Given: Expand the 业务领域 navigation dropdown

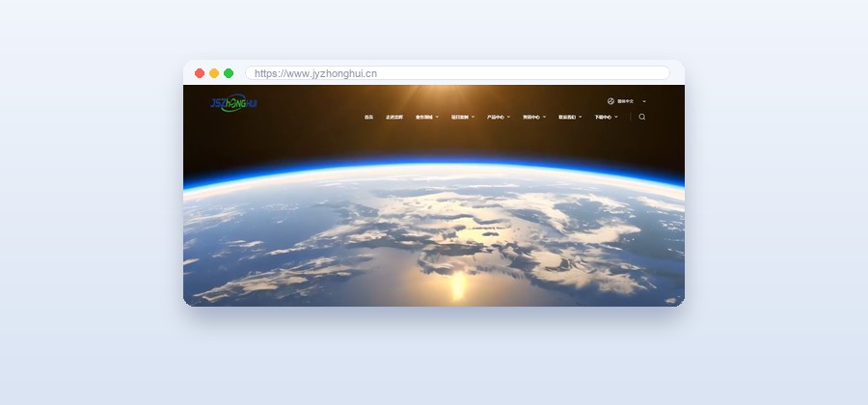Looking at the screenshot, I should (427, 118).
